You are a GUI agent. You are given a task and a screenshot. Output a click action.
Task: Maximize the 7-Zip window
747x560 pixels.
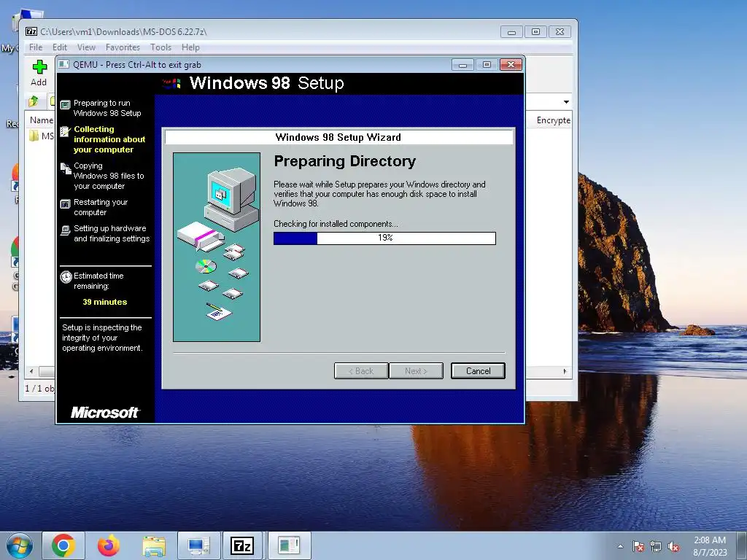point(535,31)
